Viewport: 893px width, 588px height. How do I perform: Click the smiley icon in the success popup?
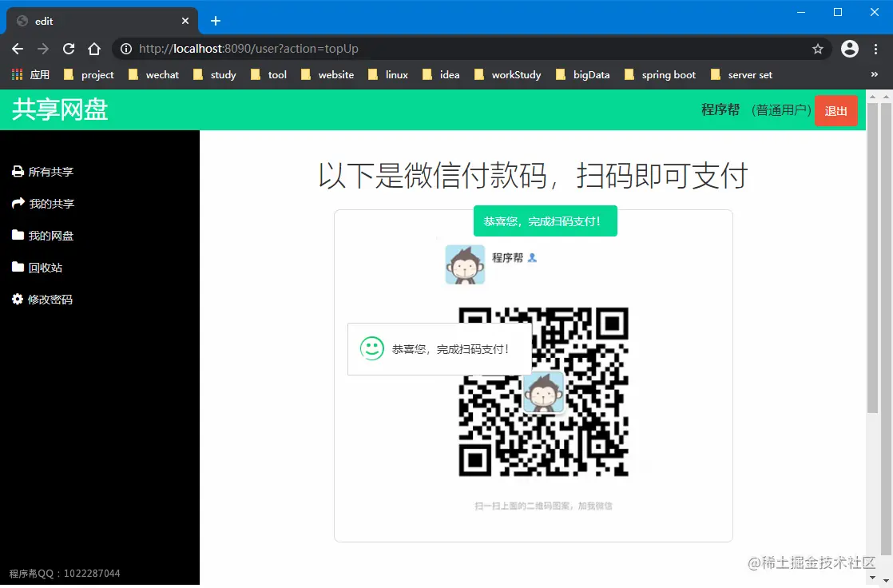[x=372, y=348]
